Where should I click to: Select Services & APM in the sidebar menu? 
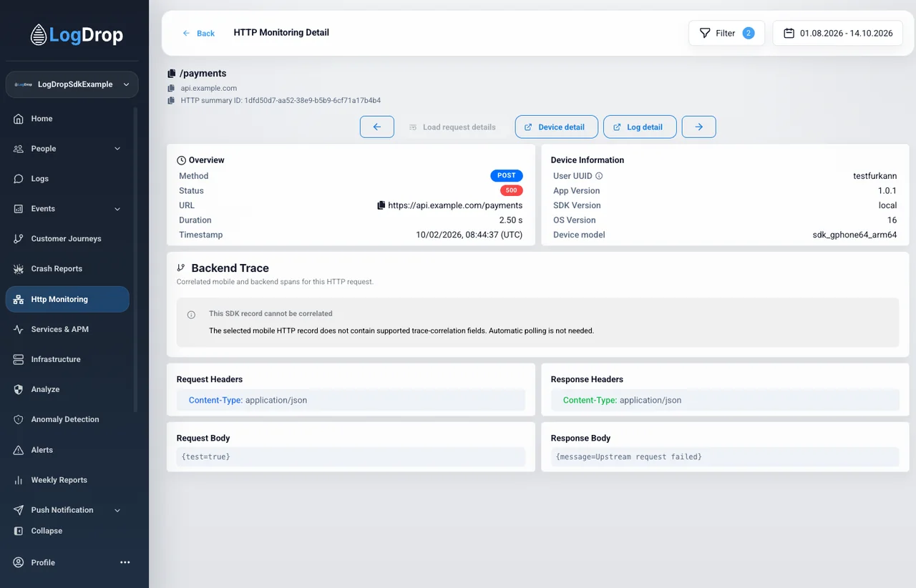pos(67,329)
